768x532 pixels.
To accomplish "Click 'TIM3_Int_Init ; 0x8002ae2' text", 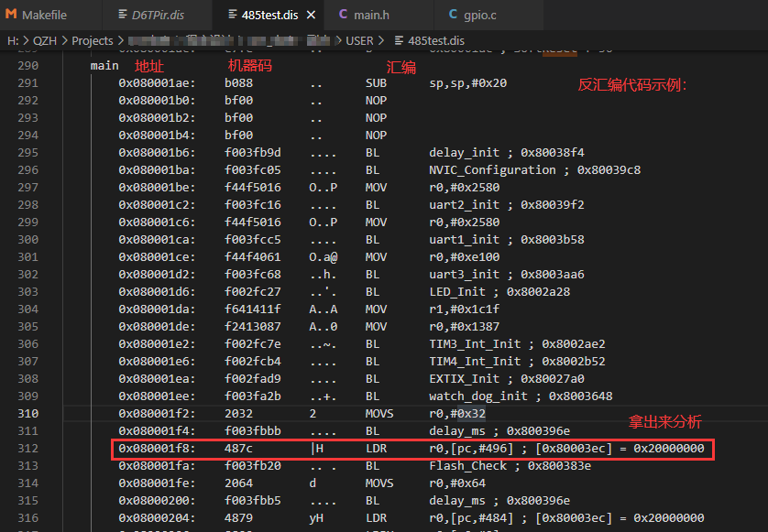I will point(517,344).
